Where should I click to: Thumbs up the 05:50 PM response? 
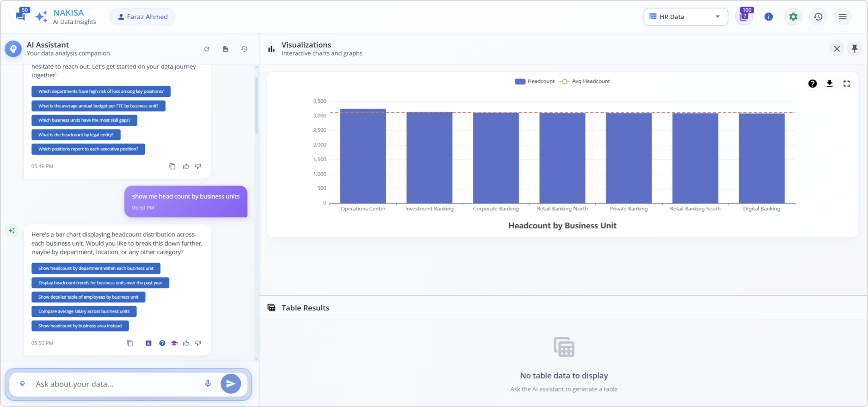[x=186, y=343]
